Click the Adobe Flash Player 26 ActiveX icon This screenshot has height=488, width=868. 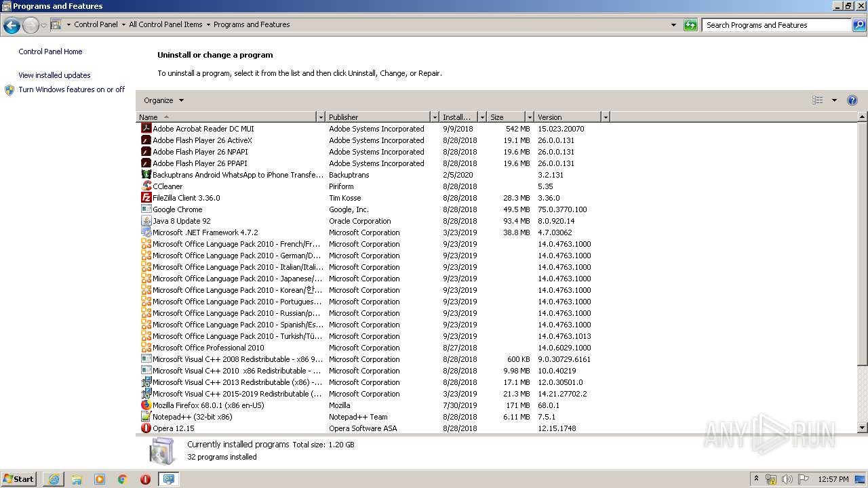[x=146, y=140]
